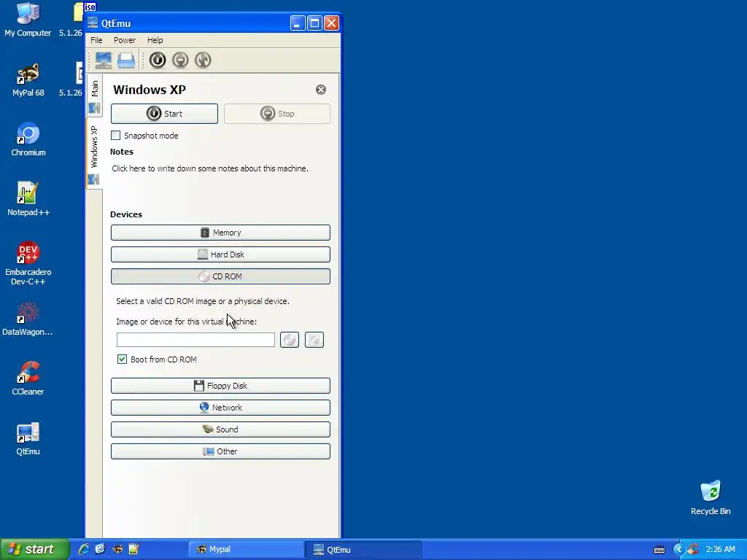Click the disabled Stop machine button
Screen dimensions: 747x560
coord(276,114)
